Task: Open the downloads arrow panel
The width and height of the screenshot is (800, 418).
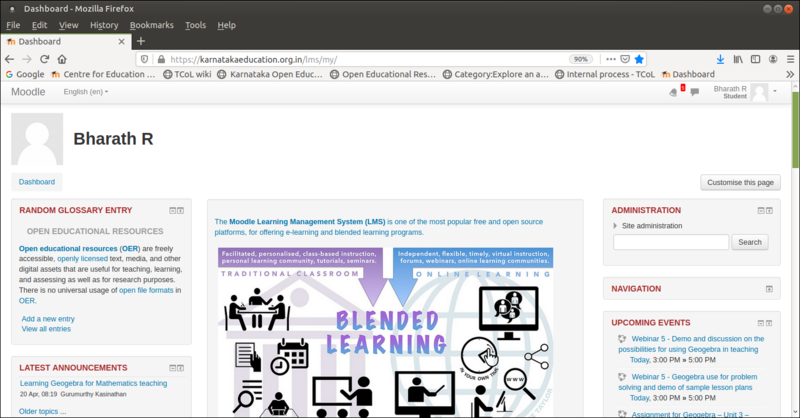Action: [720, 59]
